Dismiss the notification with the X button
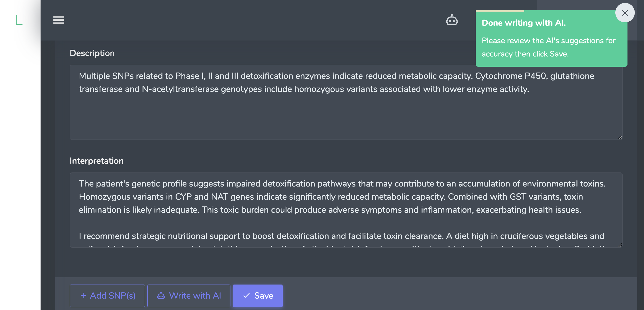Image resolution: width=644 pixels, height=310 pixels. [x=625, y=13]
